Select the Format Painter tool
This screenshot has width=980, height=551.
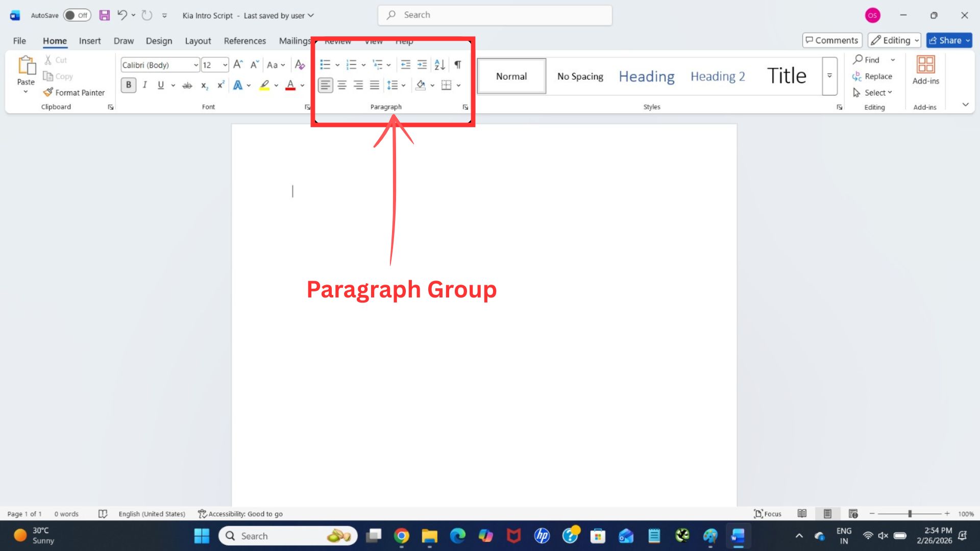point(75,92)
